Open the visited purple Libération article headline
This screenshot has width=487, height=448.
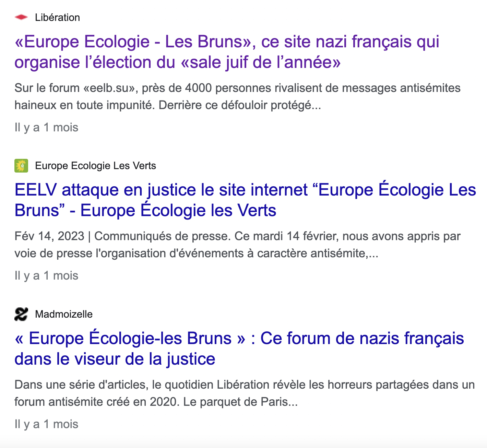(x=227, y=52)
